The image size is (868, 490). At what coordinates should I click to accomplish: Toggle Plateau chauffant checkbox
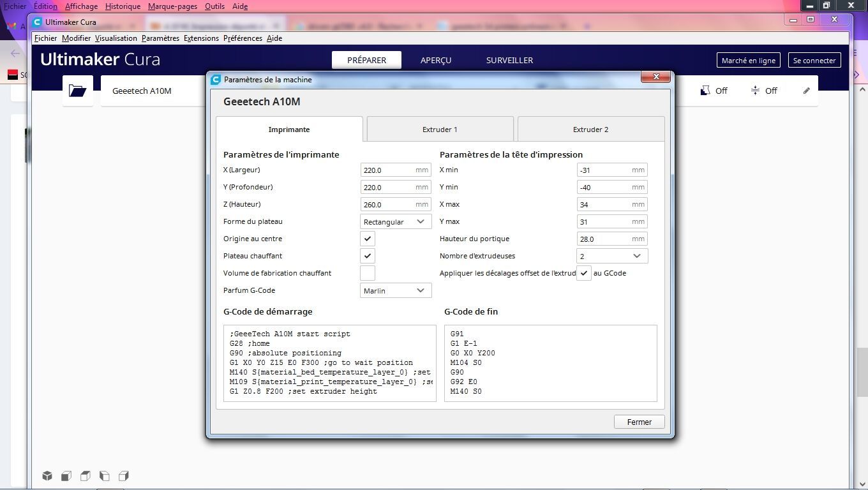(x=368, y=256)
